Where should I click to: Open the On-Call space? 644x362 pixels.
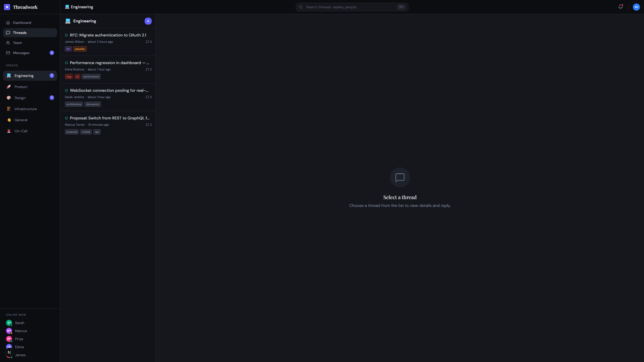point(30,131)
